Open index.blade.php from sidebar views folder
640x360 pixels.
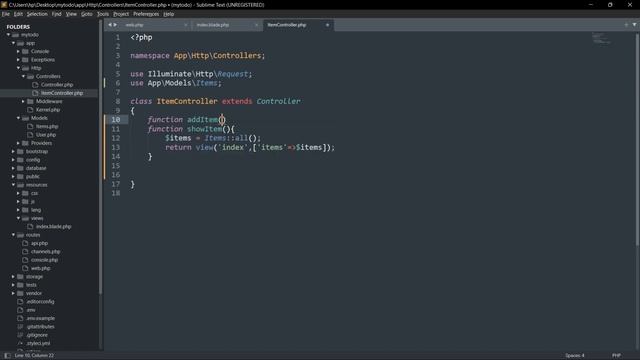53,227
